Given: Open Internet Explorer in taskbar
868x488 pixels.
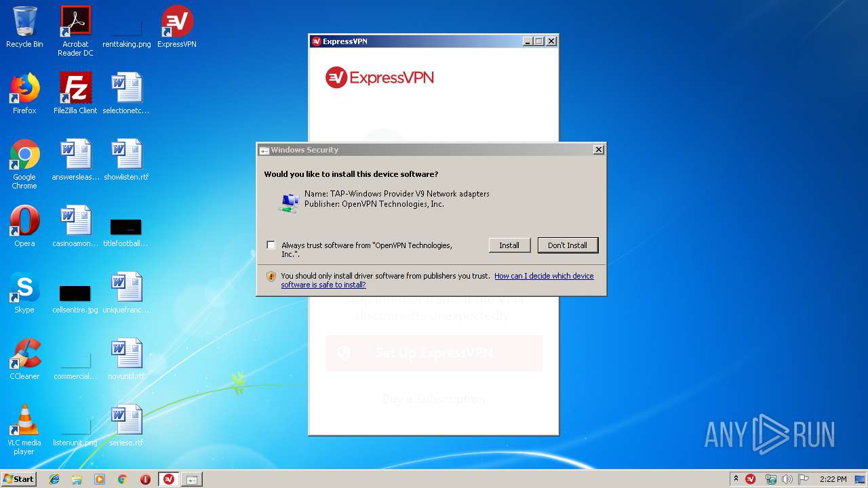Looking at the screenshot, I should [54, 479].
